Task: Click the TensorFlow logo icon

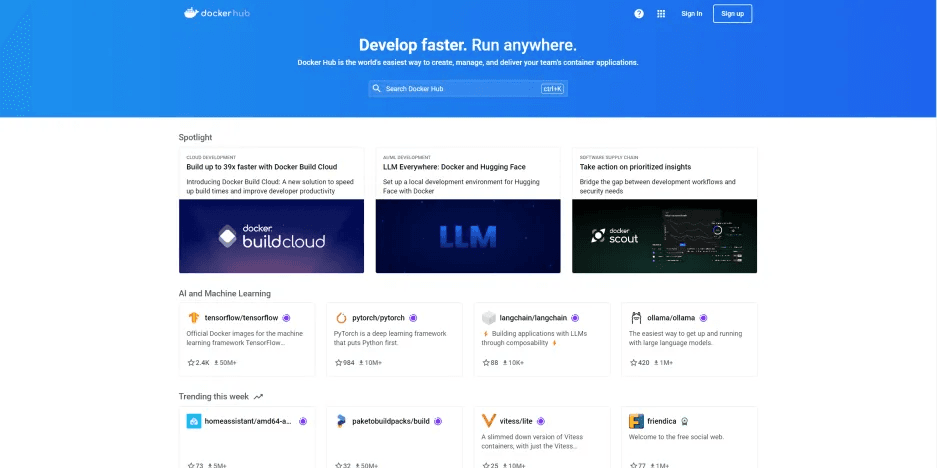Action: pyautogui.click(x=194, y=318)
